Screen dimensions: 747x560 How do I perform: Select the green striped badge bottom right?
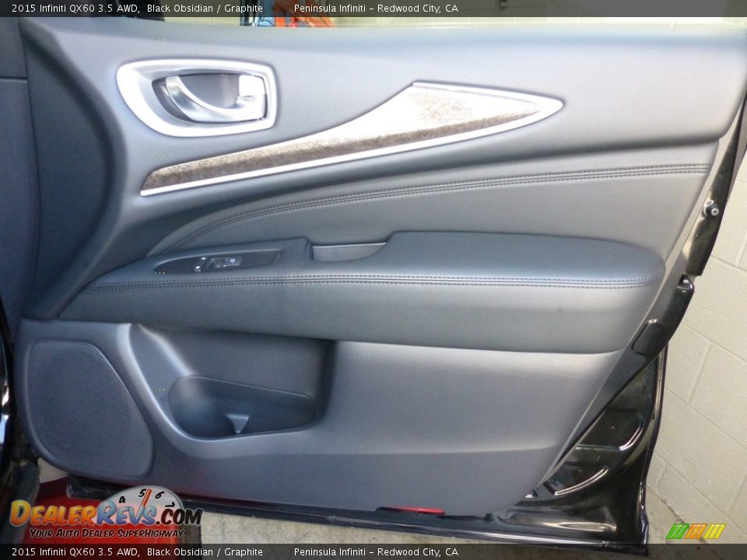(x=679, y=530)
